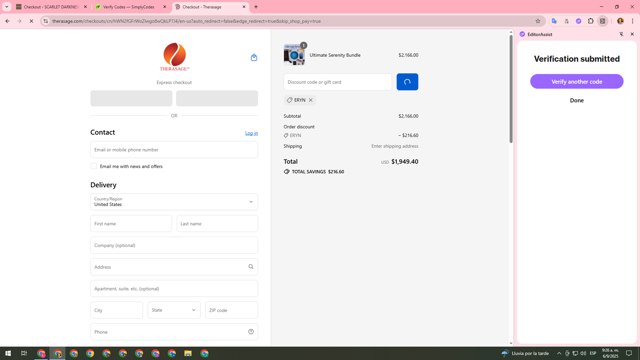The image size is (640, 360).
Task: Focus the First name field
Action: [131, 224]
